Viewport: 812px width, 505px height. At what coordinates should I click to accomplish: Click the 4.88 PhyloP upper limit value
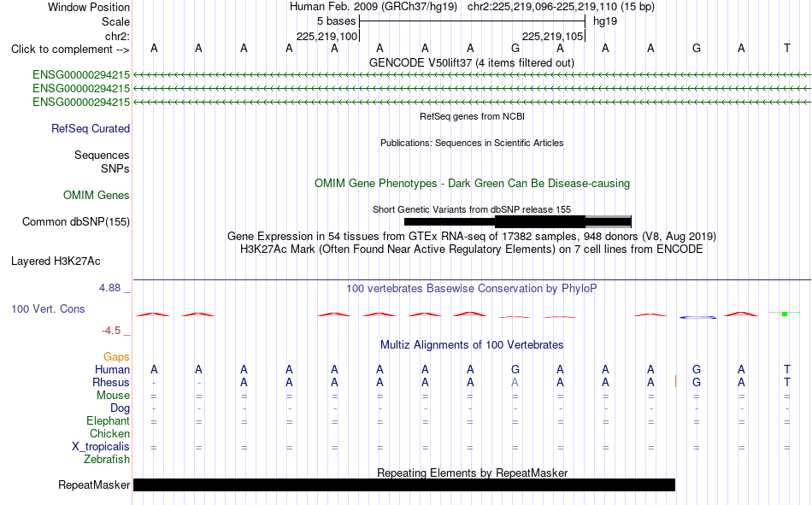tap(109, 288)
